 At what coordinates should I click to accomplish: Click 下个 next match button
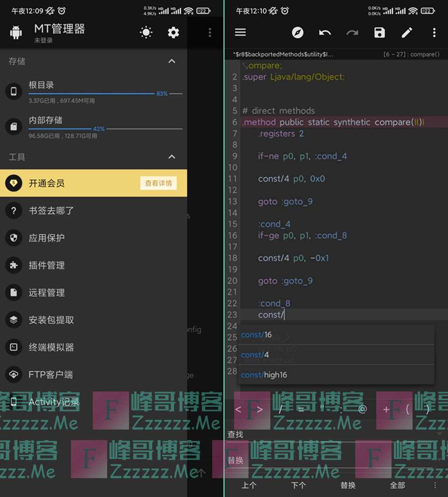[298, 485]
